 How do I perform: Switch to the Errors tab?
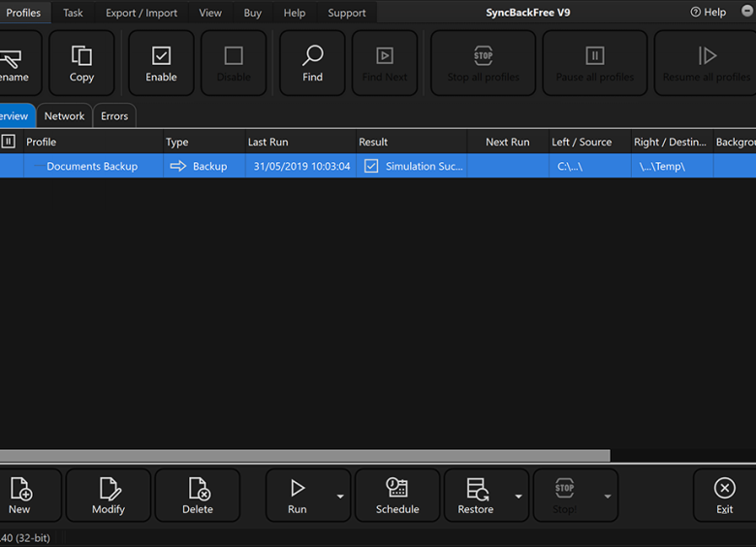tap(114, 116)
